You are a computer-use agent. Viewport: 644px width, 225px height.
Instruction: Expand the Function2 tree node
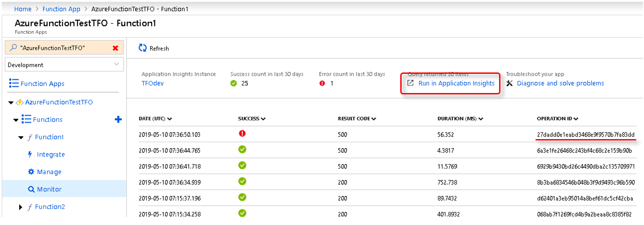click(x=21, y=207)
